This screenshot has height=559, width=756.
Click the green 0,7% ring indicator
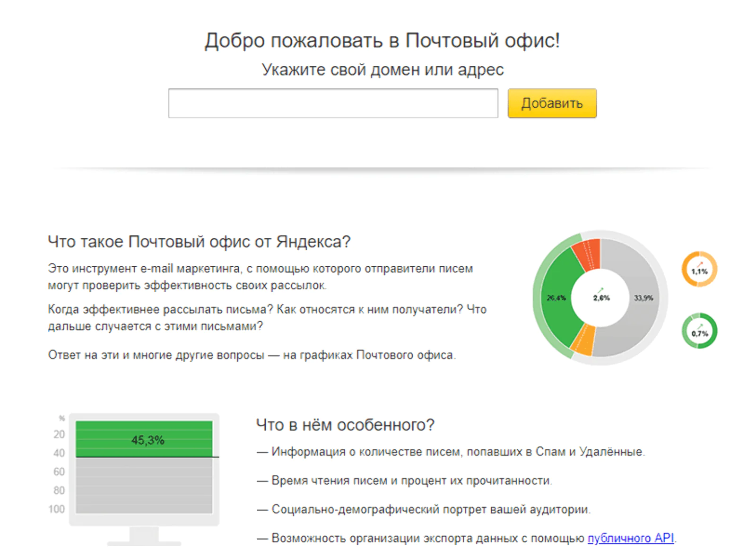coord(699,331)
